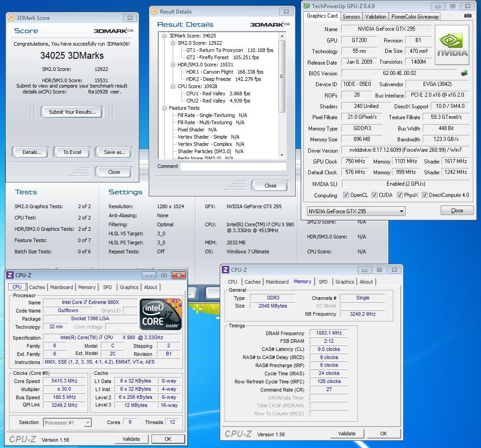The image size is (481, 448).
Task: Click Validate in left CPU-Z window
Action: click(x=131, y=439)
